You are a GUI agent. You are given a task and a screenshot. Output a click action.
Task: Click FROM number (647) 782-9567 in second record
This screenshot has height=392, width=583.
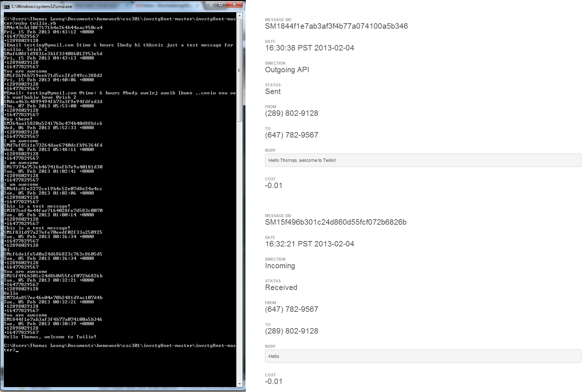pos(291,309)
